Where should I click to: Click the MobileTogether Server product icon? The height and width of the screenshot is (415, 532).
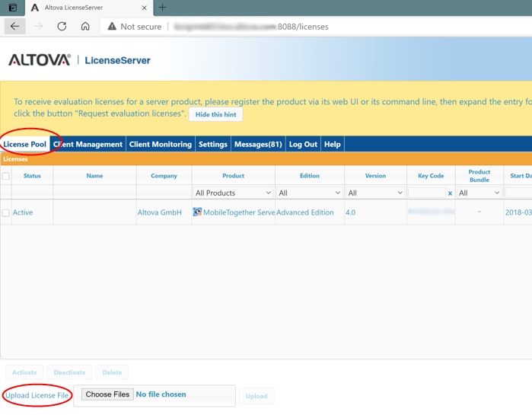pyautogui.click(x=197, y=212)
